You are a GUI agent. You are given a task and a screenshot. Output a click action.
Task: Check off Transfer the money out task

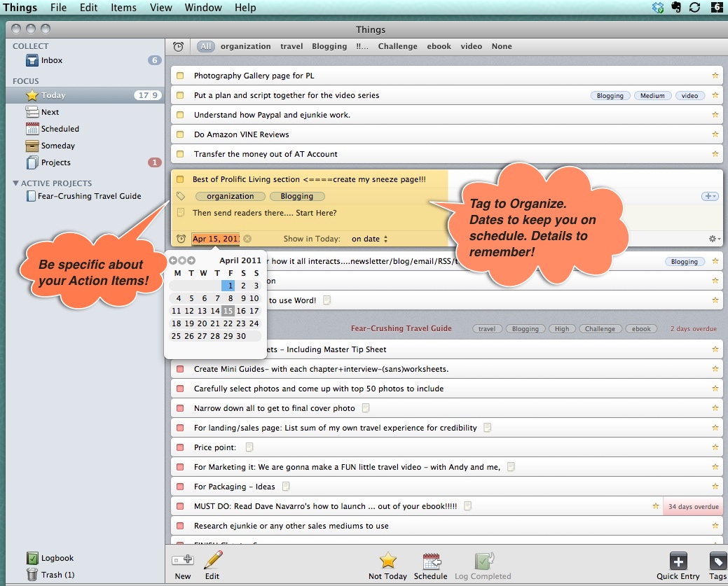[180, 154]
